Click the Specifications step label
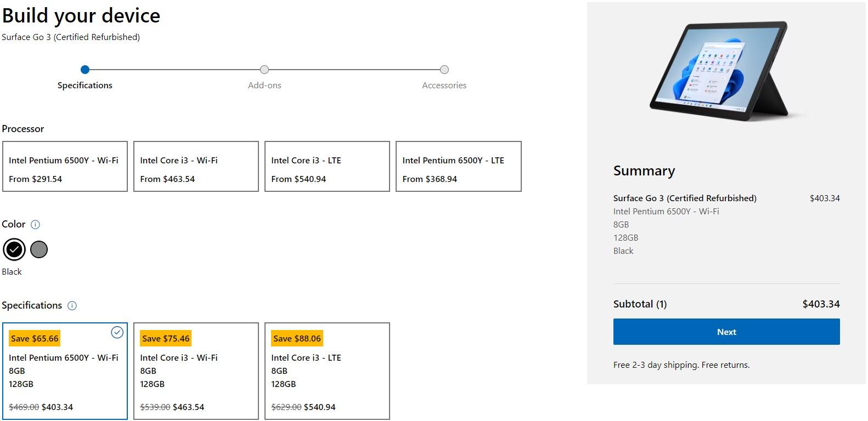The width and height of the screenshot is (868, 421). click(x=84, y=86)
